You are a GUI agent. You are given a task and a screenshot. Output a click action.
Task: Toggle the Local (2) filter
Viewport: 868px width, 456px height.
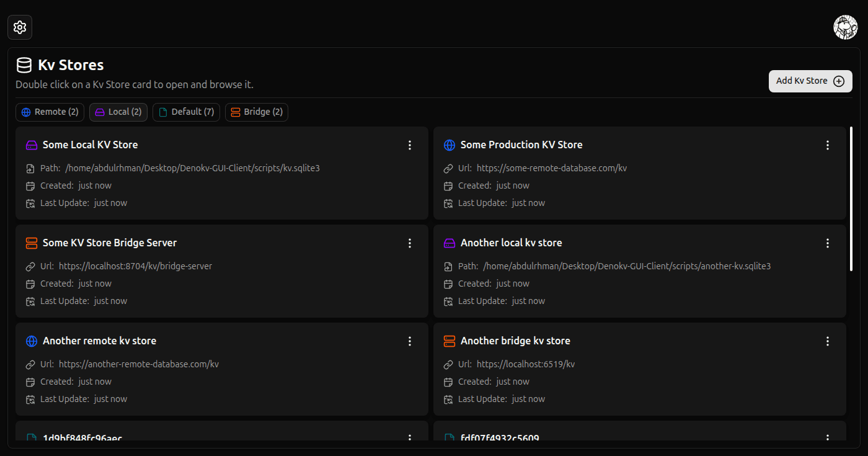coord(118,112)
